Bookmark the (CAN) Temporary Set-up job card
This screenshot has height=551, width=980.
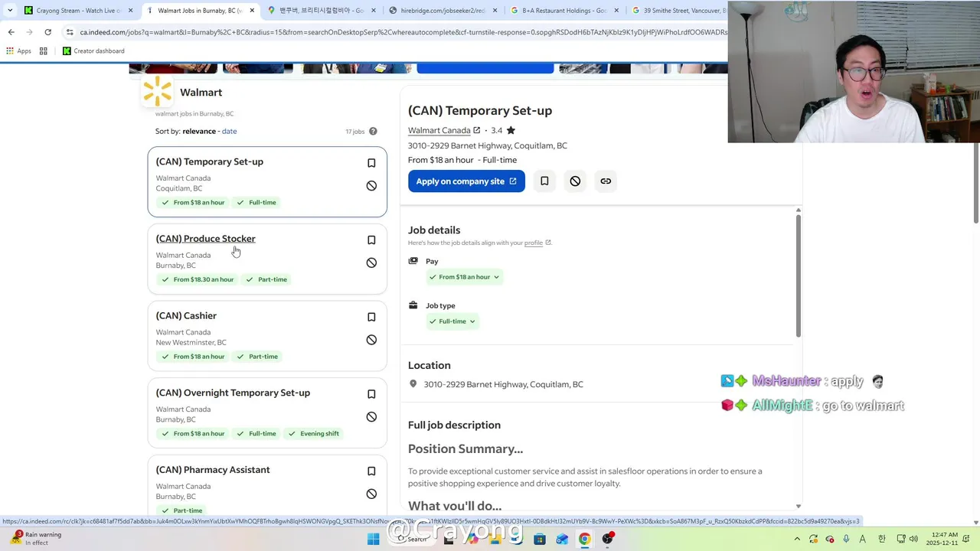(x=371, y=163)
